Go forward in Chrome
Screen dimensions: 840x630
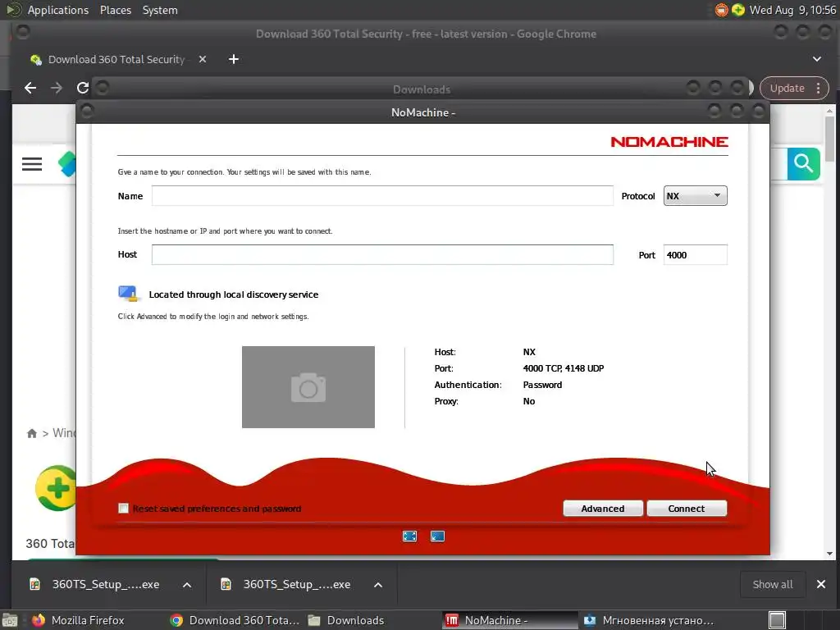click(57, 88)
